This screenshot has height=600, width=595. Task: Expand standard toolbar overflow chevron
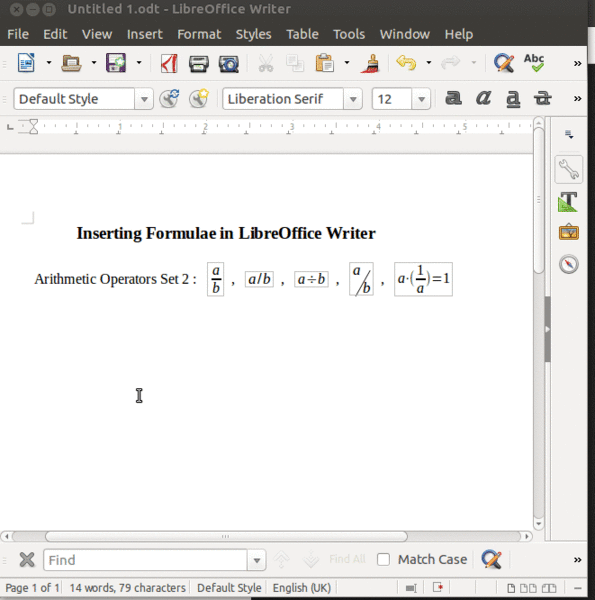577,64
